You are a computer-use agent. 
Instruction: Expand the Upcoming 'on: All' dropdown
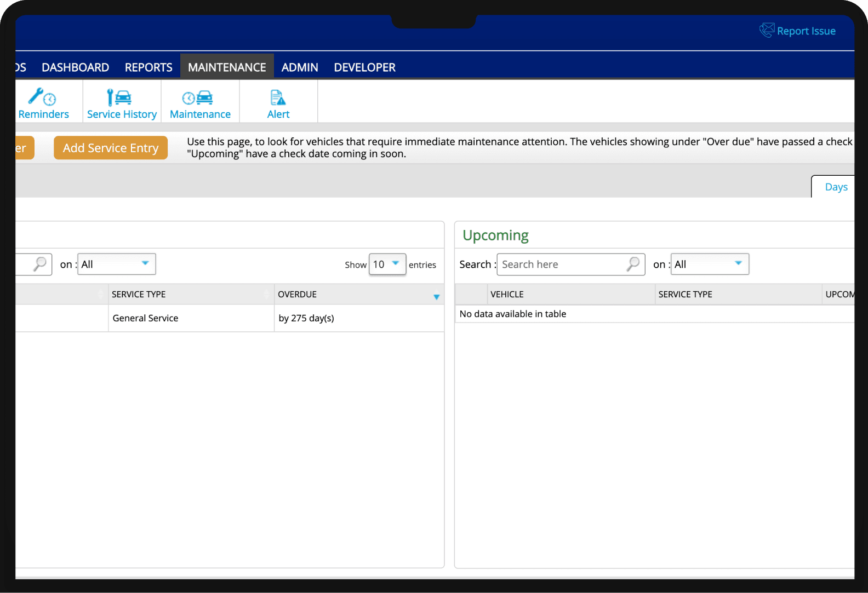coord(709,264)
